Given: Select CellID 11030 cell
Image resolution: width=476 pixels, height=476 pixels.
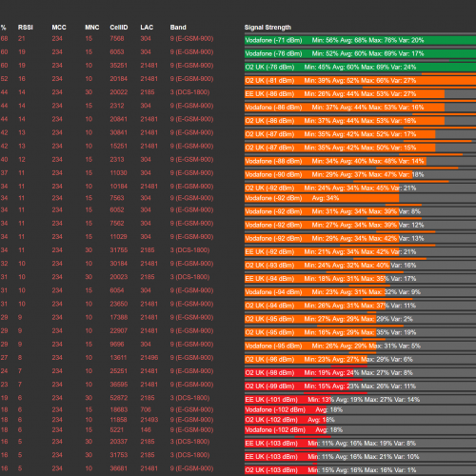Looking at the screenshot, I should coord(118,173).
